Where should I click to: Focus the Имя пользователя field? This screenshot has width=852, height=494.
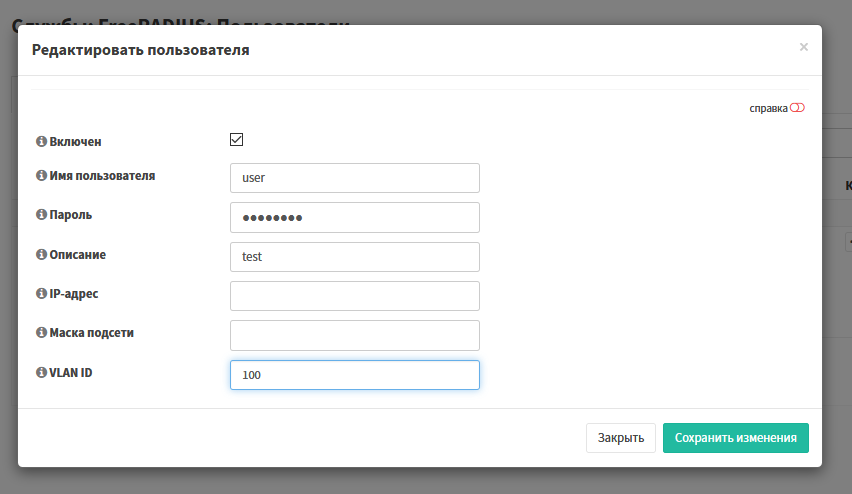[354, 178]
